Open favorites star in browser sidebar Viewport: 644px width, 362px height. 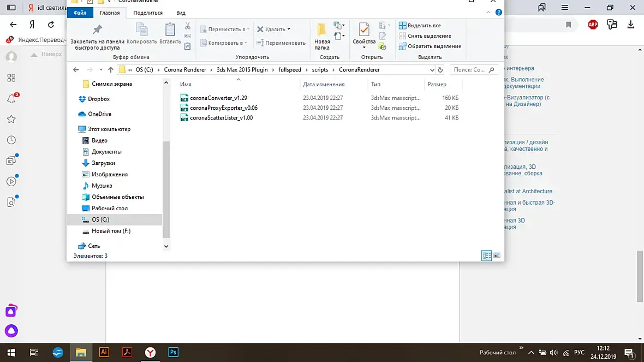tap(11, 119)
